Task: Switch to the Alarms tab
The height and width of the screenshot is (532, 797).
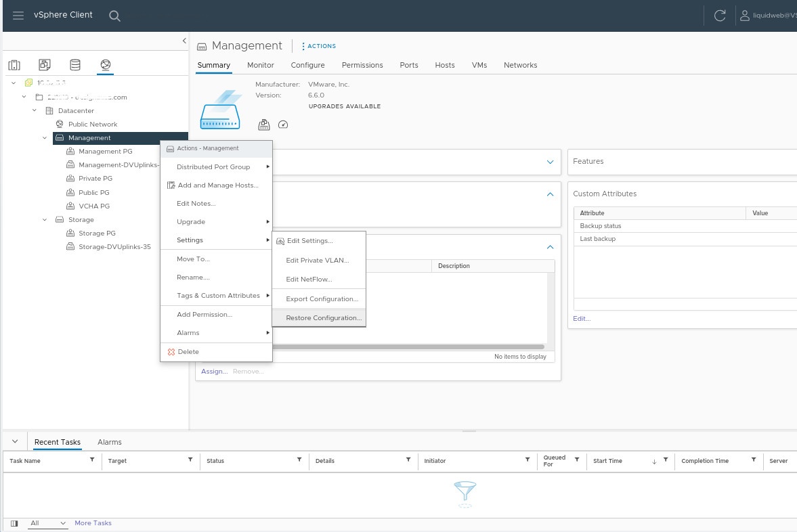Action: pyautogui.click(x=109, y=442)
